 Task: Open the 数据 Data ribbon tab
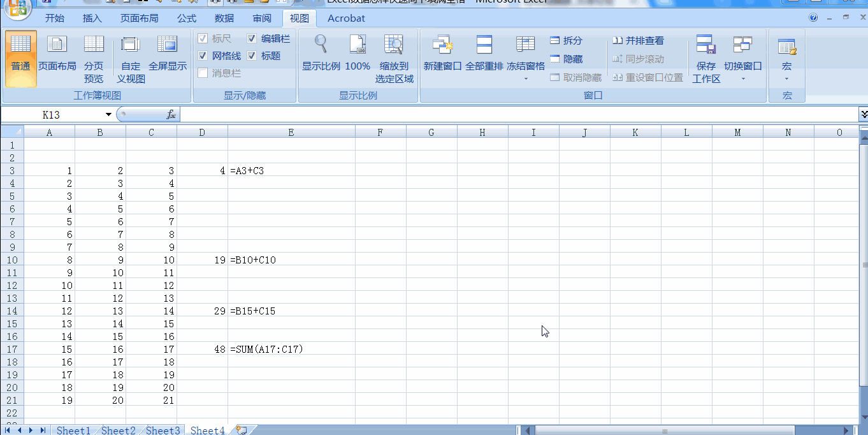[x=224, y=18]
